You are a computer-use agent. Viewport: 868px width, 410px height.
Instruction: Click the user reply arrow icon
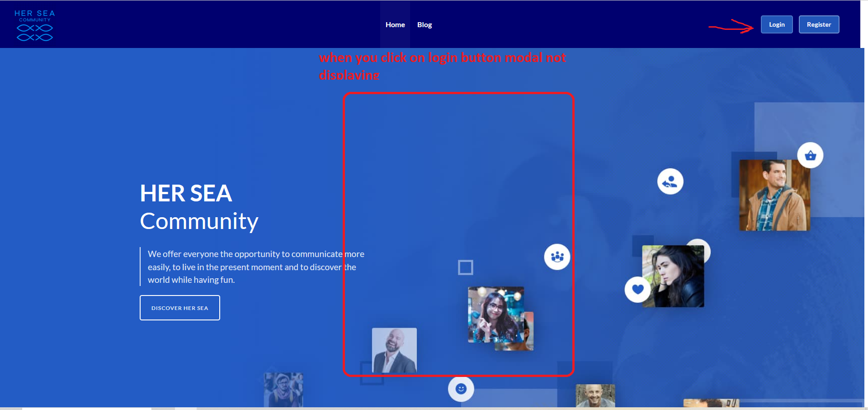pyautogui.click(x=670, y=182)
